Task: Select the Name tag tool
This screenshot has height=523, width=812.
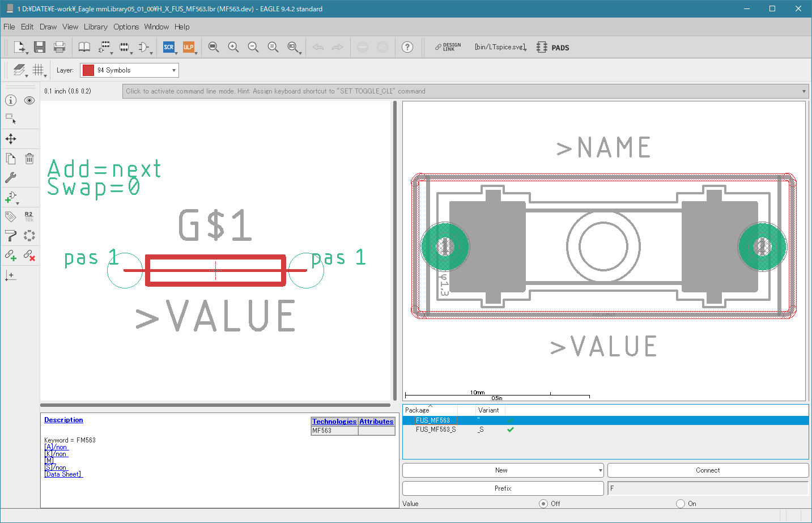Action: (x=11, y=216)
